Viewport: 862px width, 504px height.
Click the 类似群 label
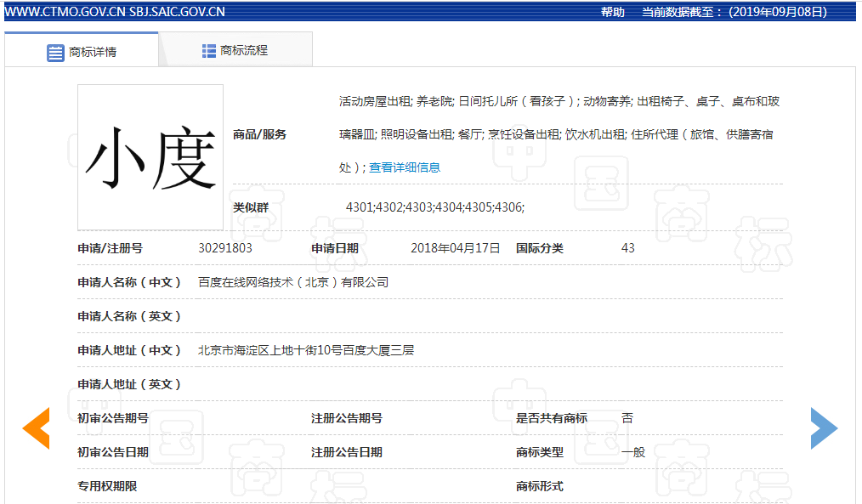(x=251, y=207)
